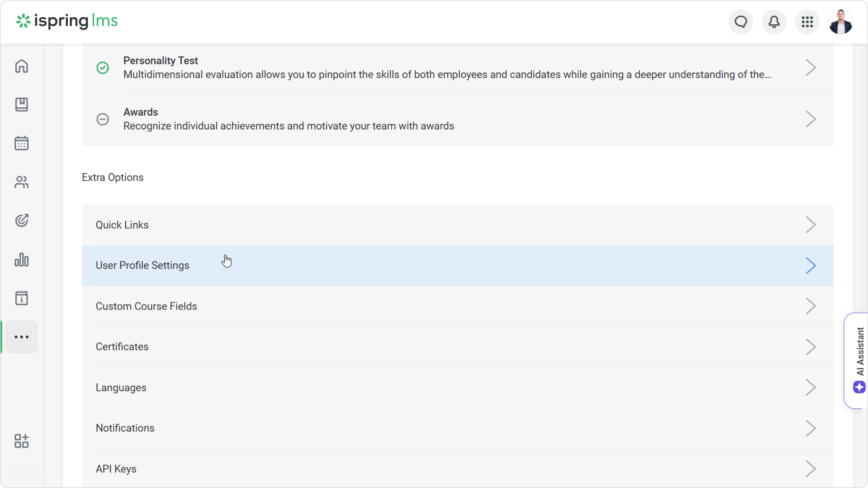Screen dimensions: 868x488
Task: Select the three-dots More sidebar item
Action: coord(22,337)
